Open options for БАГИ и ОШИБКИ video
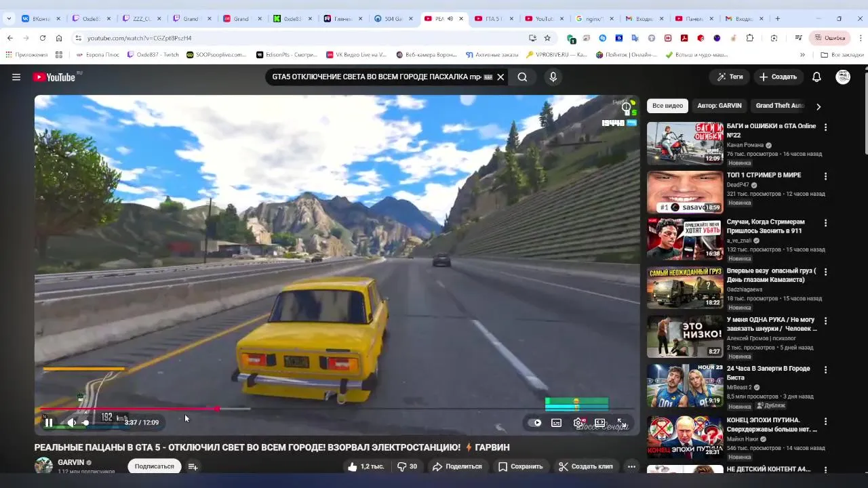The image size is (868, 488). pyautogui.click(x=825, y=127)
